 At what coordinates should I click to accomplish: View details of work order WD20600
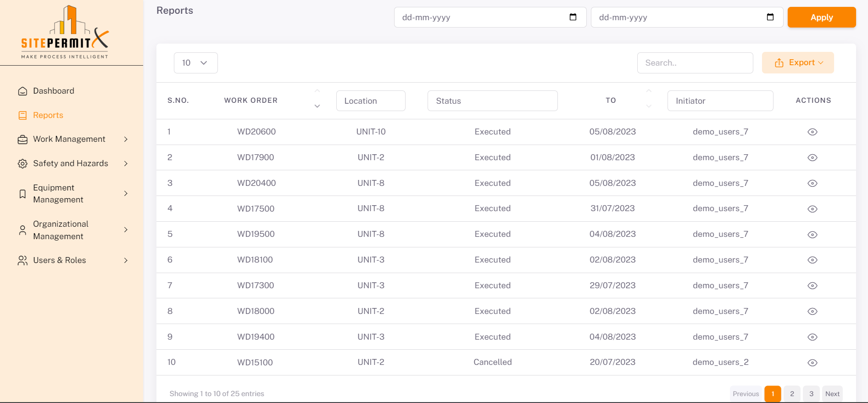point(812,132)
